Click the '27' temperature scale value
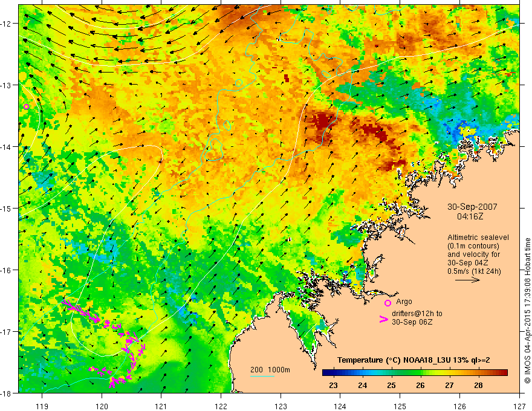Screen dimensions: 532x411 click(x=449, y=385)
